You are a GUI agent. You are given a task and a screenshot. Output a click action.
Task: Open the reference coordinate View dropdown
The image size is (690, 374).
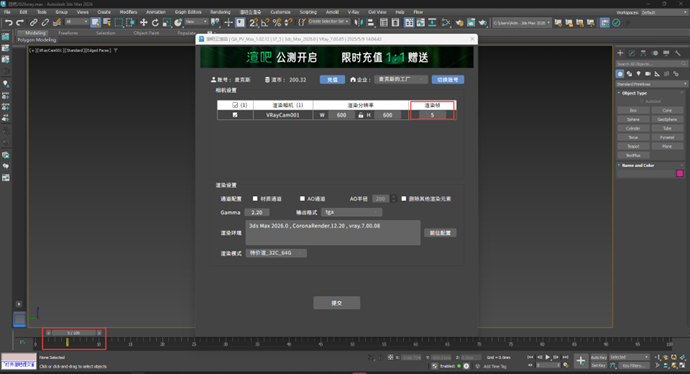(x=196, y=22)
